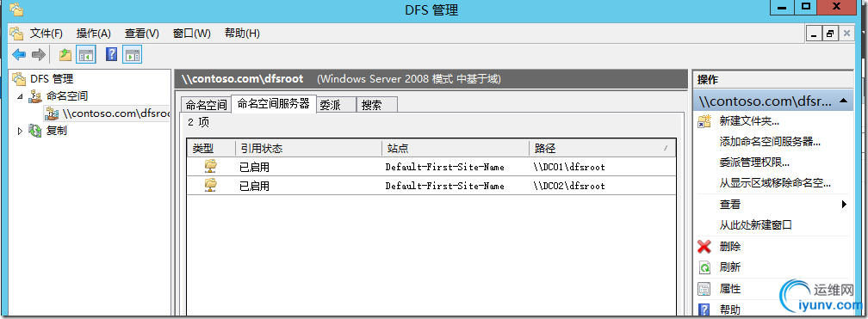Click Default-First-Site-Name in the DC01 row
Viewport: 868px width, 319px height.
click(445, 167)
